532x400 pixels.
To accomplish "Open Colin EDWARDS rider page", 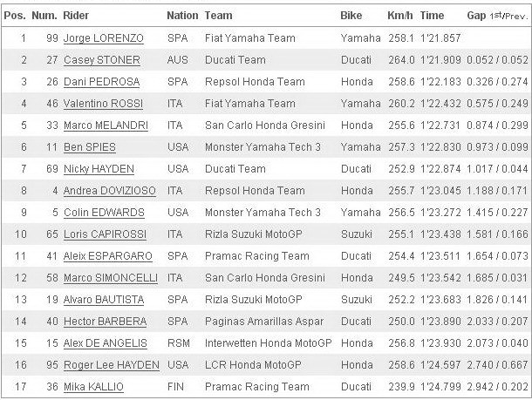I will (x=104, y=213).
